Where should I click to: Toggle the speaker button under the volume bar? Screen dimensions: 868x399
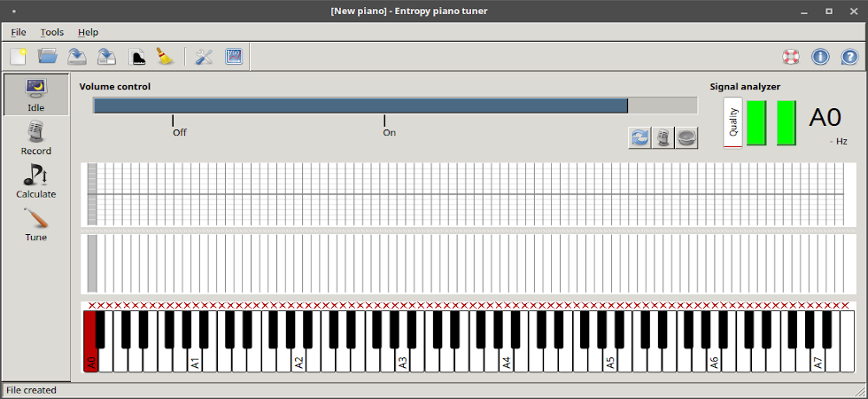pos(686,138)
